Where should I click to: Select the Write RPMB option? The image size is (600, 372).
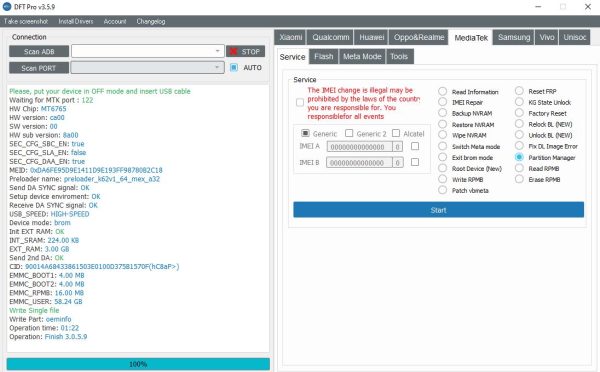pos(442,179)
